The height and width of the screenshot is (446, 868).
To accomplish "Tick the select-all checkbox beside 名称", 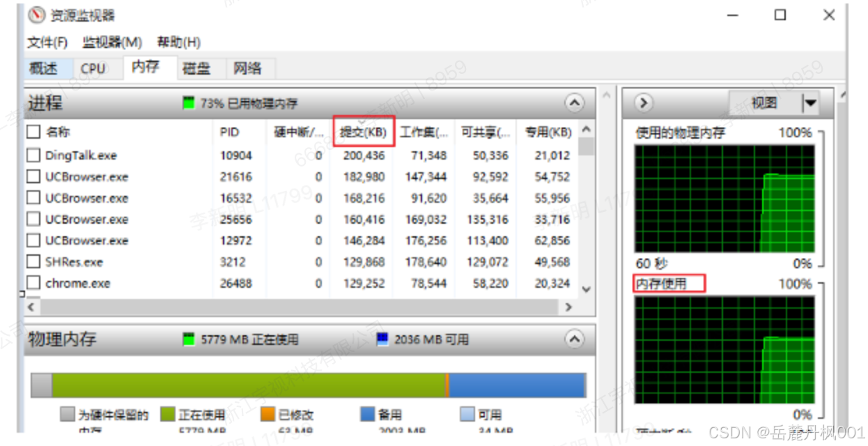I will (33, 132).
